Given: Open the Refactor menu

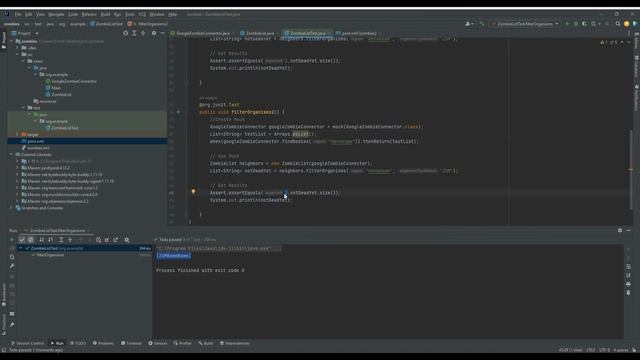Looking at the screenshot, I should (x=89, y=14).
